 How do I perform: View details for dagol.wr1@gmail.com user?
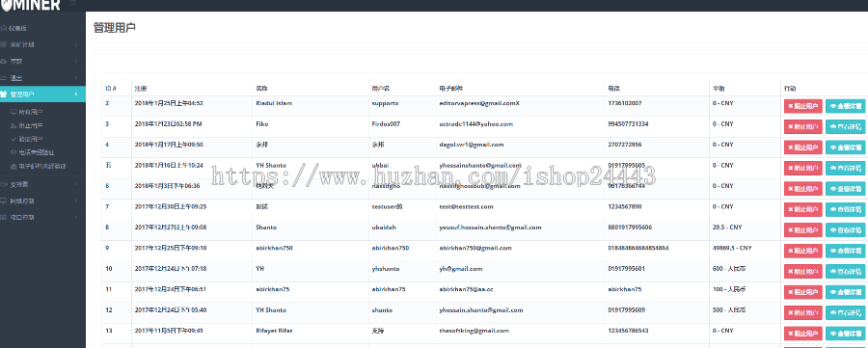pos(845,147)
